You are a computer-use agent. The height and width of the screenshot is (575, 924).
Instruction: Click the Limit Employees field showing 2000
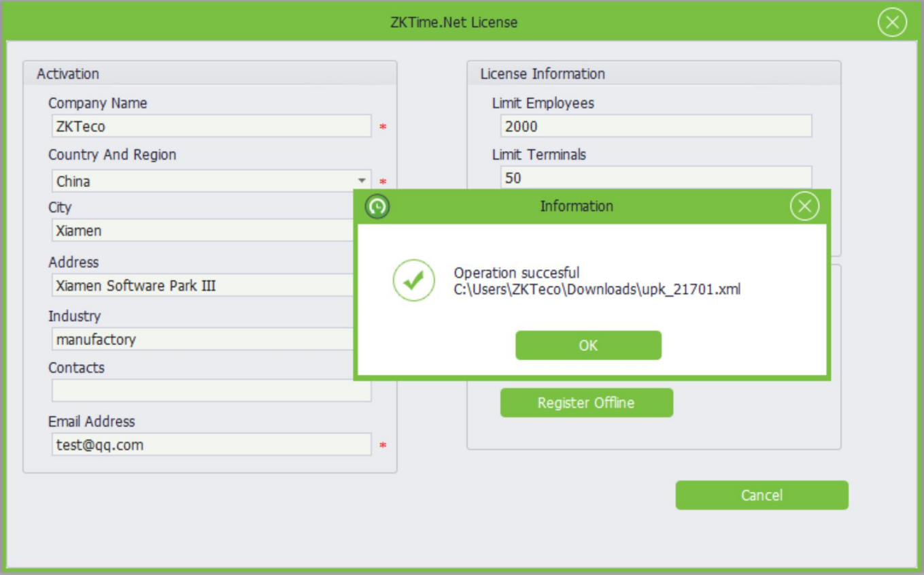click(x=655, y=126)
